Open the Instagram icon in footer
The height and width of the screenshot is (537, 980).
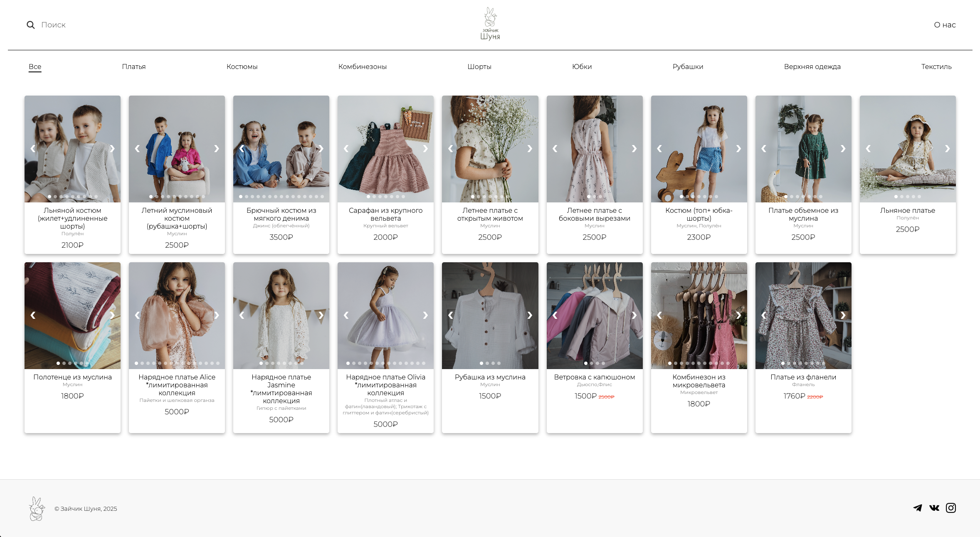[x=951, y=508]
